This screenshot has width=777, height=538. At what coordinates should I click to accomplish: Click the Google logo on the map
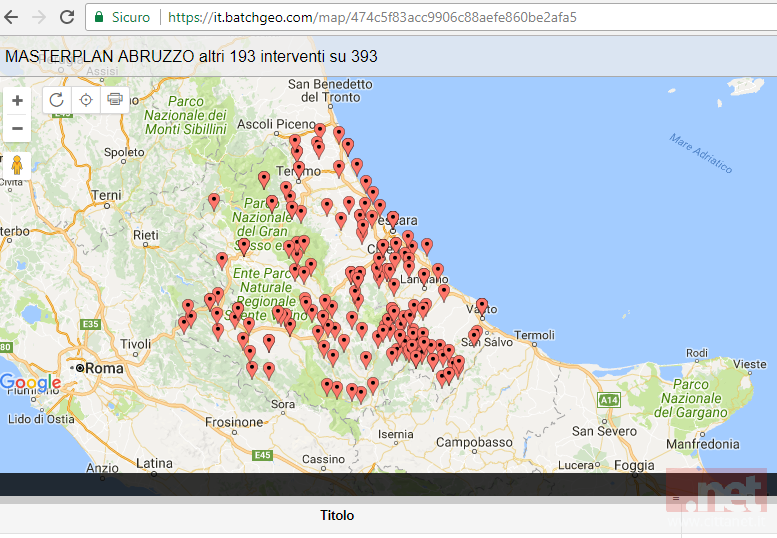pos(31,382)
